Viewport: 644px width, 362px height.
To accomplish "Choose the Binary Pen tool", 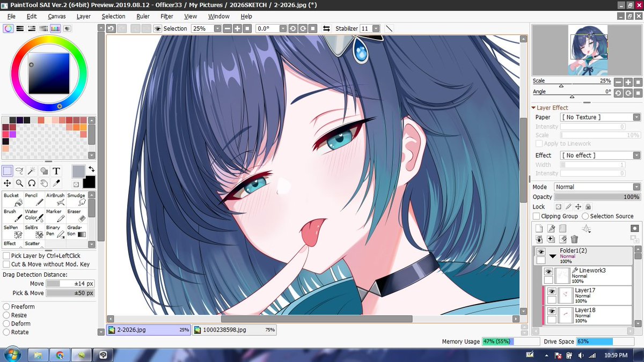I will 55,231.
